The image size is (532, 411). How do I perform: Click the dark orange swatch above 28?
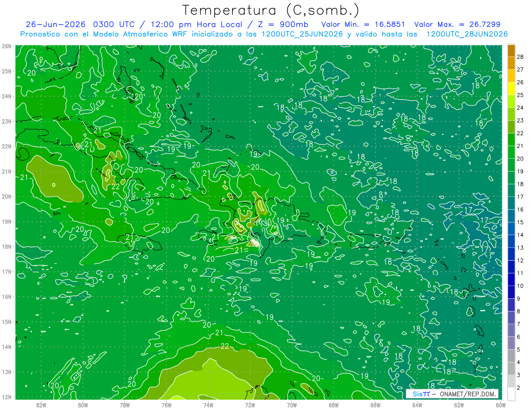pyautogui.click(x=511, y=51)
